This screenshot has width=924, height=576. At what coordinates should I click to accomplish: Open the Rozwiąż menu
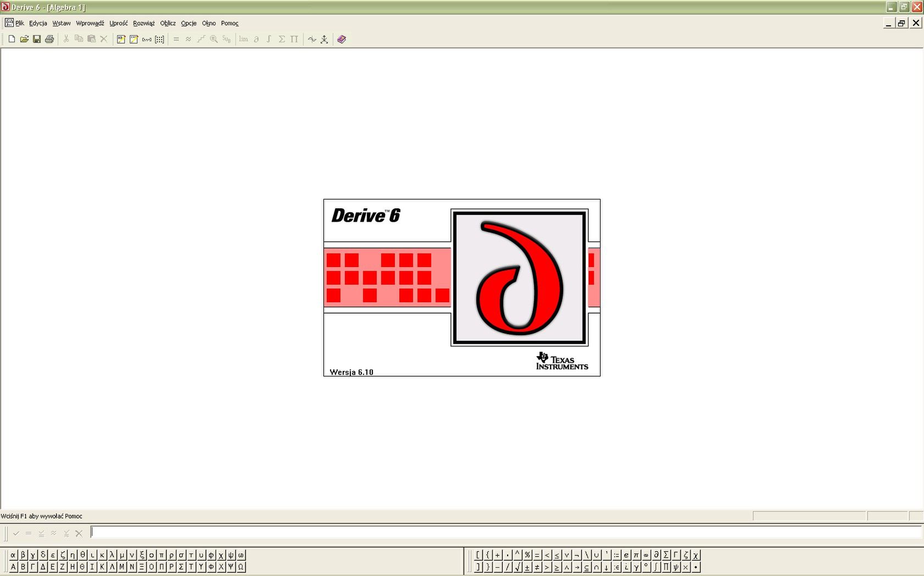(144, 23)
